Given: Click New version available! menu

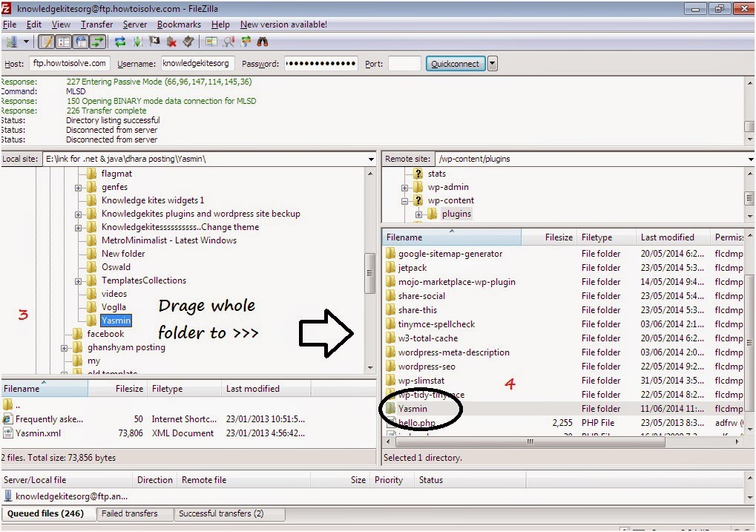Looking at the screenshot, I should (283, 24).
